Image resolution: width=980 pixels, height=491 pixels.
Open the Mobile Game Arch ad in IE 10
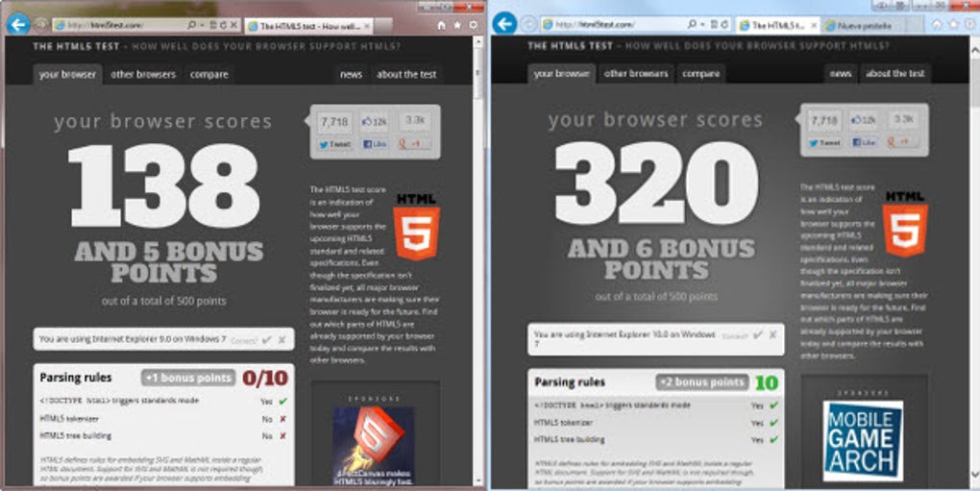coord(863,441)
